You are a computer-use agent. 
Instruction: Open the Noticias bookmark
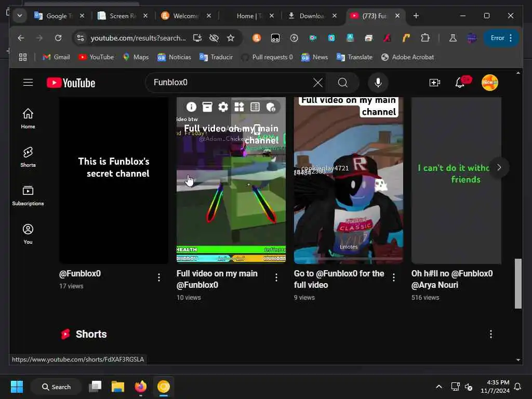pyautogui.click(x=174, y=57)
